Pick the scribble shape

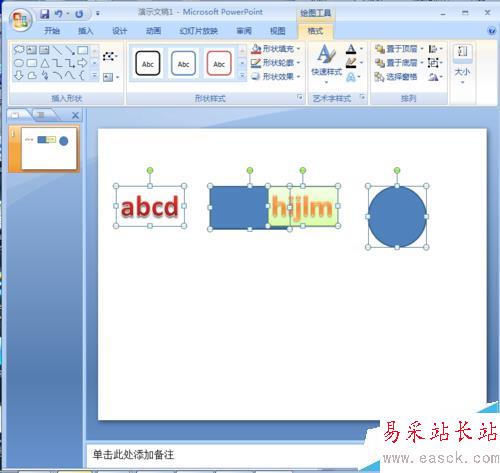[45, 76]
